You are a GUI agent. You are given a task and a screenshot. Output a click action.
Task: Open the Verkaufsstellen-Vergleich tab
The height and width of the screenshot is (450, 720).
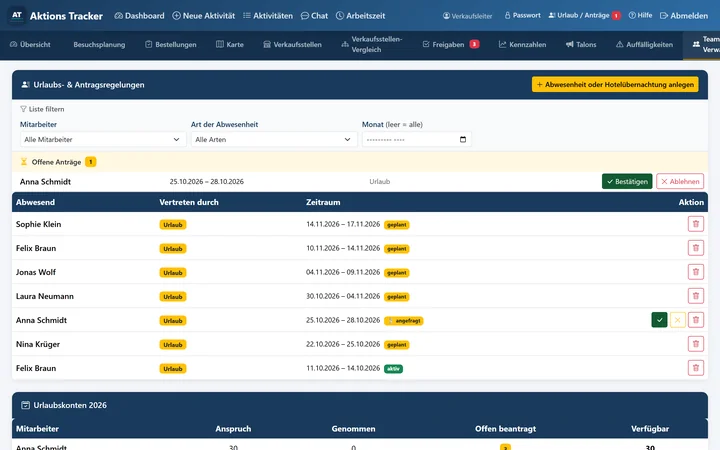coord(372,45)
